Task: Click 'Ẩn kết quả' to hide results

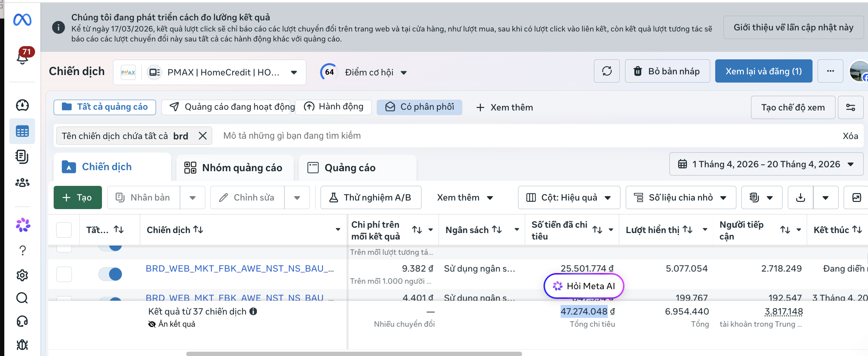Action: point(172,324)
